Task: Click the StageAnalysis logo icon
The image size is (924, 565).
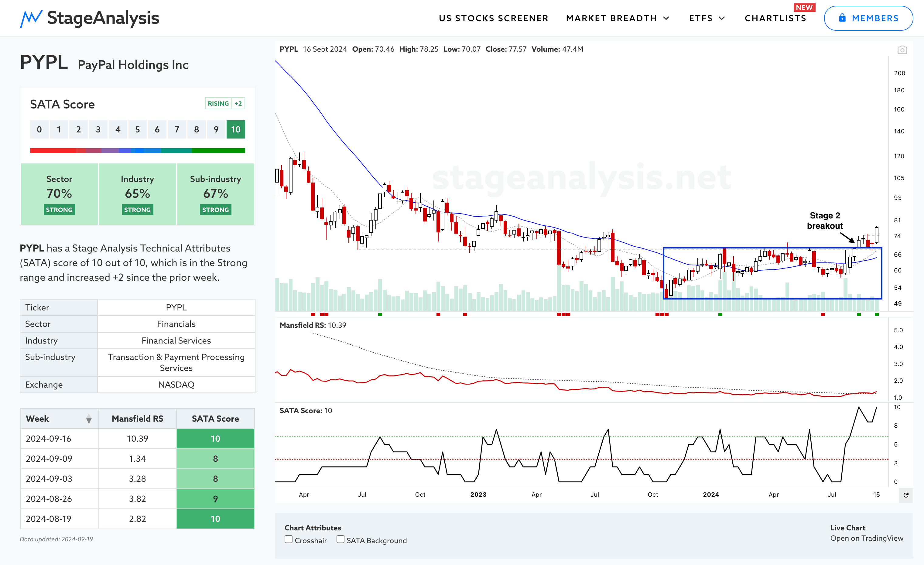Action: click(31, 18)
